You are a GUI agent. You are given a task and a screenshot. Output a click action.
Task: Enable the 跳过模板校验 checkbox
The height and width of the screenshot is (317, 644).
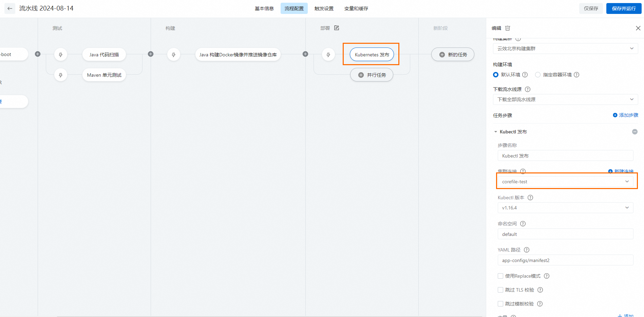(500, 304)
